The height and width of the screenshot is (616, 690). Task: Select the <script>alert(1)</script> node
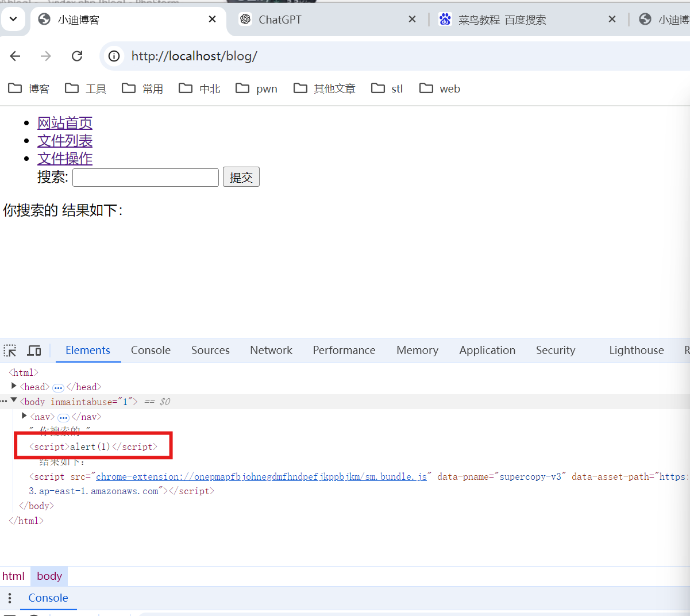93,446
